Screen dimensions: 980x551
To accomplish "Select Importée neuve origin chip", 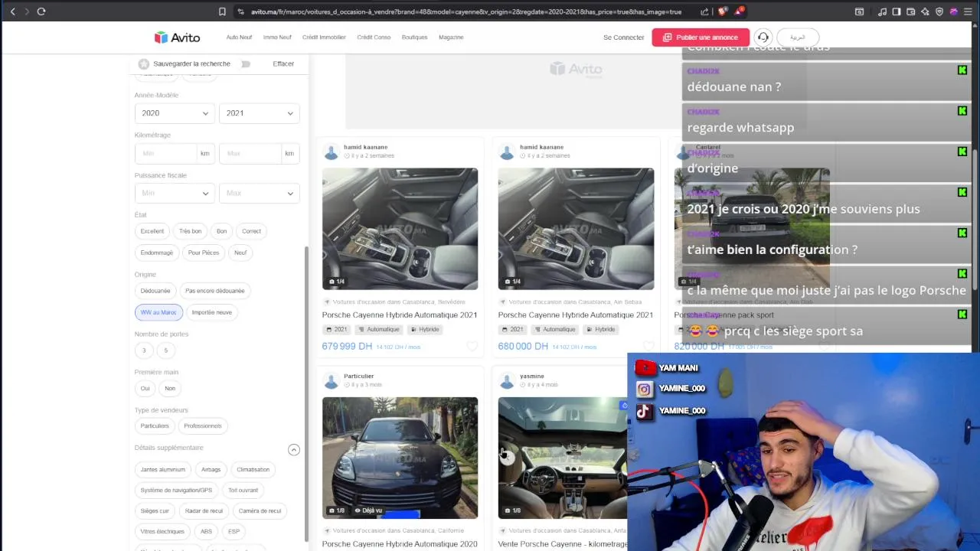I will tap(211, 312).
